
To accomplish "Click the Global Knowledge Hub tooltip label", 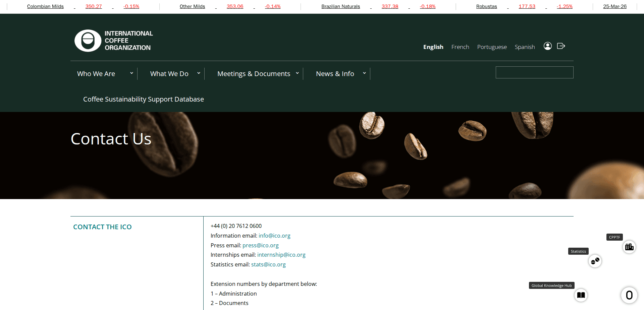I will click(x=551, y=285).
